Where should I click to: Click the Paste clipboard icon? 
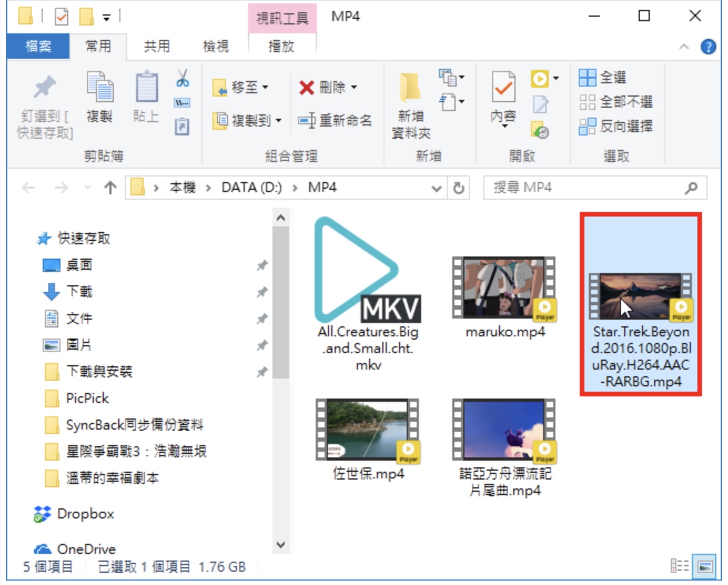click(146, 87)
